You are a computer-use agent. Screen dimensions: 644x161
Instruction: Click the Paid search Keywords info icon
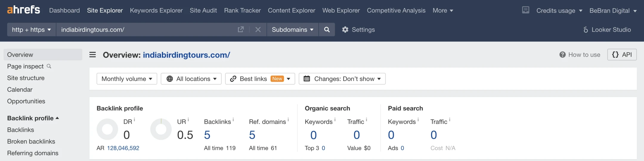point(418,120)
